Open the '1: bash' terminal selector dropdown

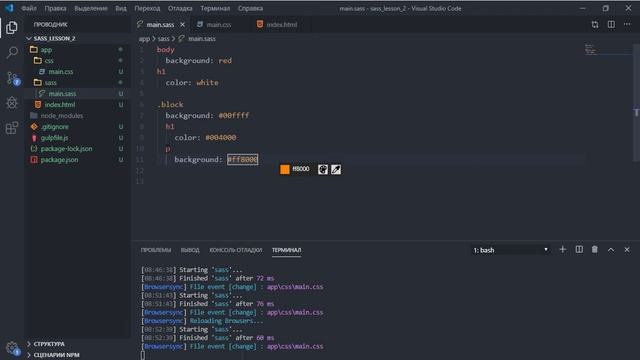pos(510,250)
